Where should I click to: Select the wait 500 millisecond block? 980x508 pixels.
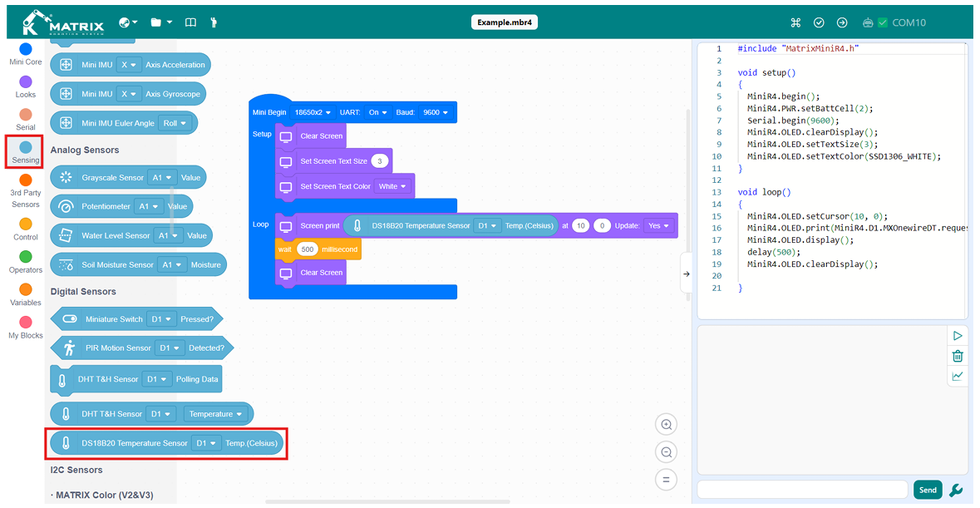[x=318, y=249]
